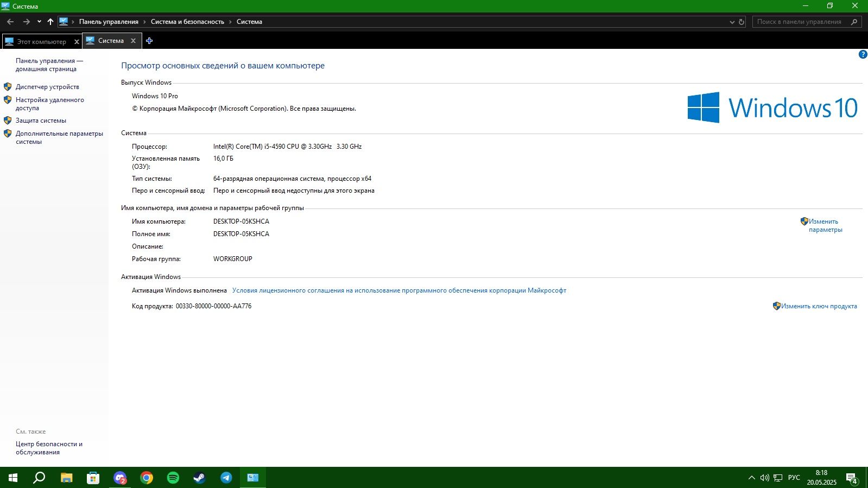Open 'Панель управления — домашняя страница'
This screenshot has height=488, width=868.
click(x=49, y=65)
